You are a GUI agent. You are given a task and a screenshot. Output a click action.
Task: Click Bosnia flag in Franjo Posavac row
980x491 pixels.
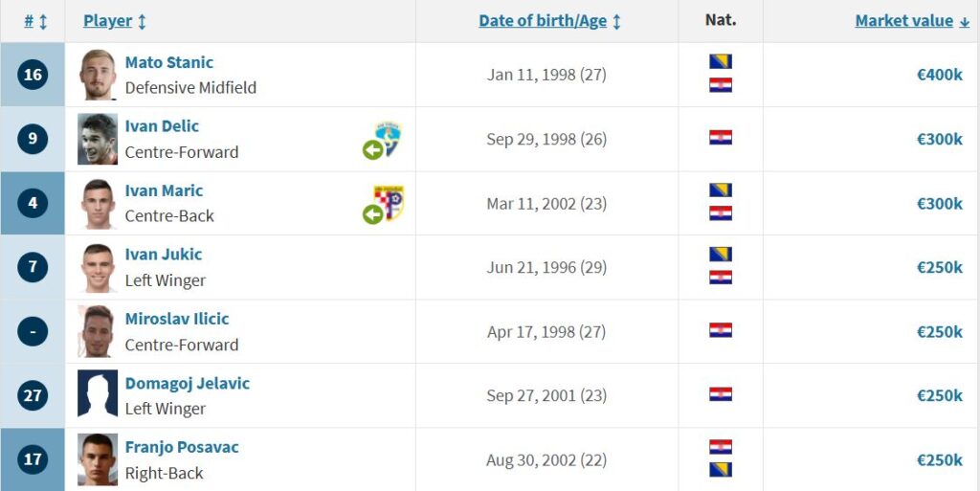click(721, 470)
